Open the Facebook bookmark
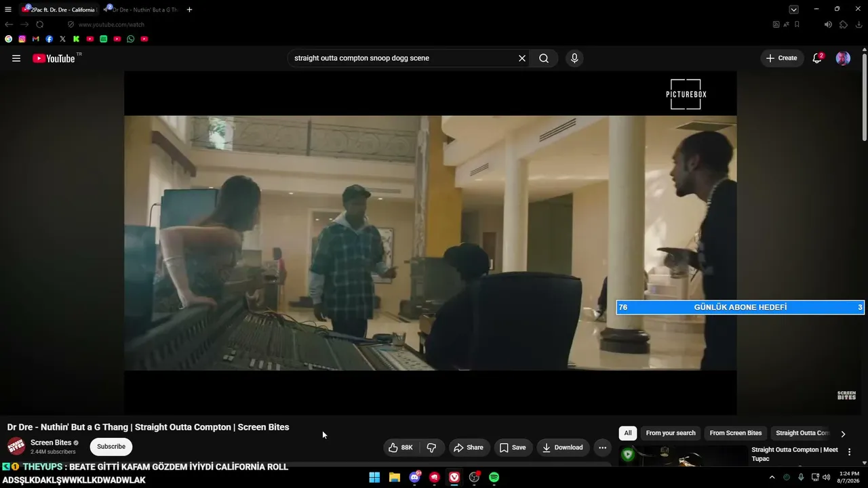 pyautogui.click(x=49, y=39)
